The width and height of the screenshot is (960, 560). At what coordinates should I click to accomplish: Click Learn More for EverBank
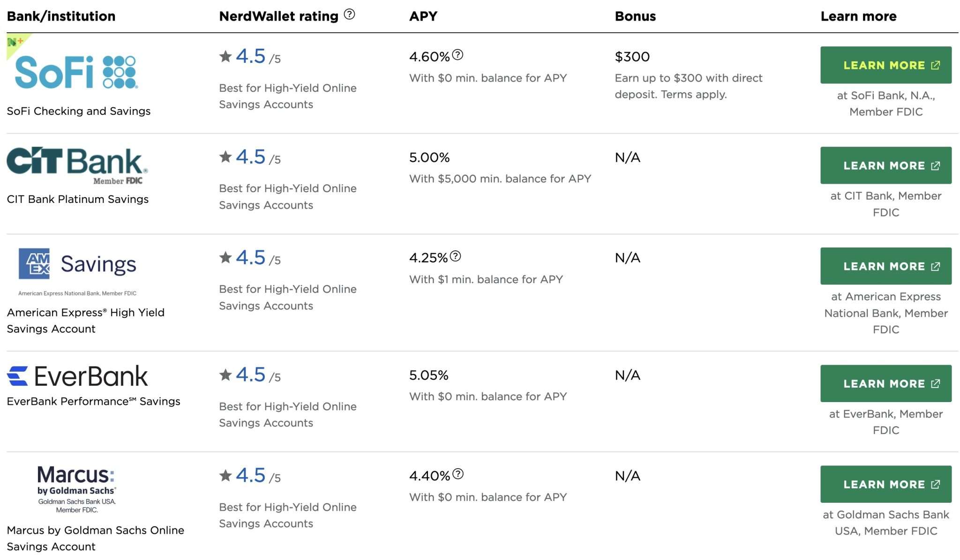[x=885, y=383]
